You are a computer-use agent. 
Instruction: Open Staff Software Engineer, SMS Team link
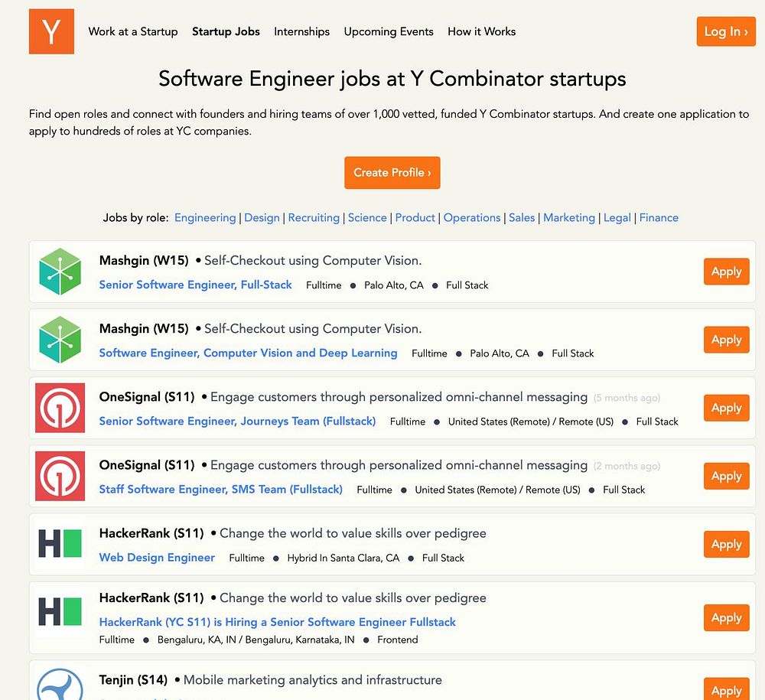(x=220, y=489)
